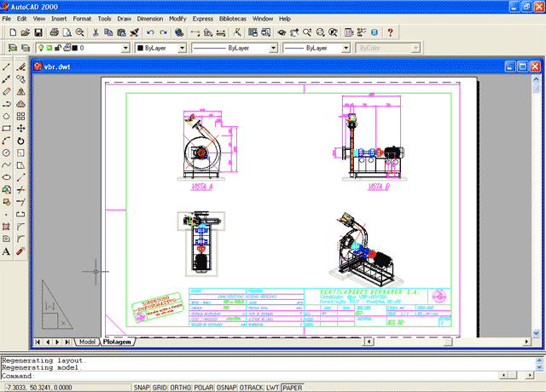Select the Line draw tool
Screen dimensions: 546x392
click(7, 66)
